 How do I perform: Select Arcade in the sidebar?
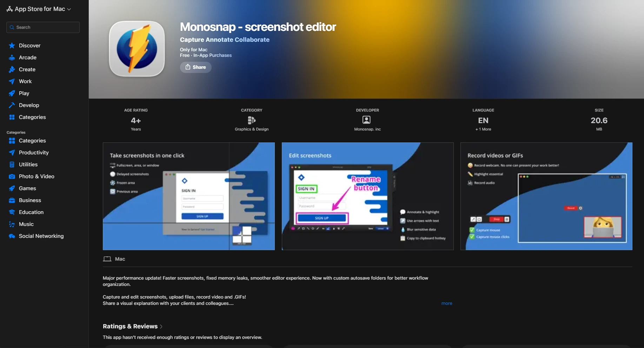[28, 58]
